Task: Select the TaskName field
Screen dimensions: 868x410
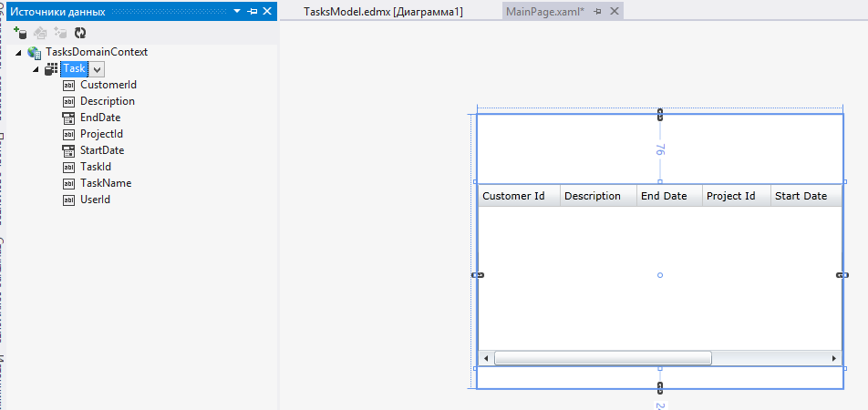Action: point(106,182)
